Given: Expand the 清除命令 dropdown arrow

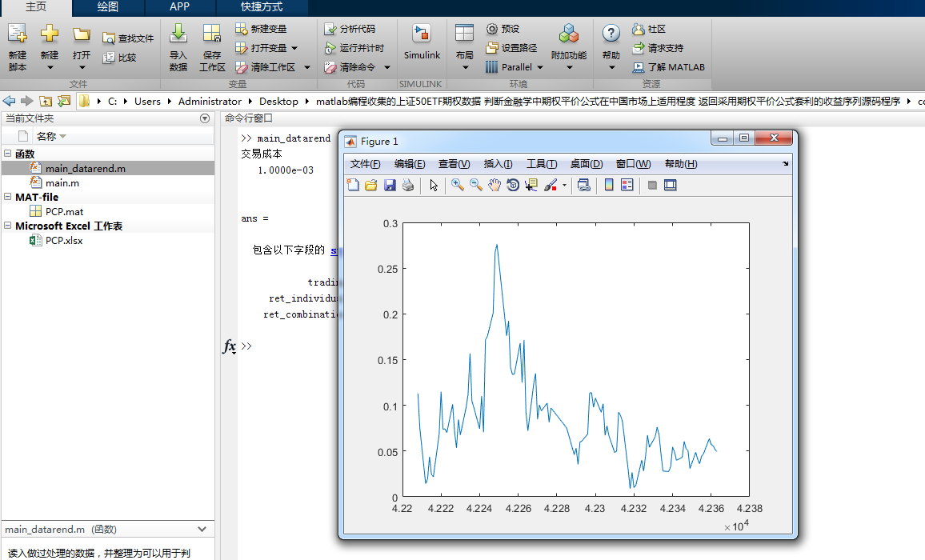Looking at the screenshot, I should (x=387, y=67).
